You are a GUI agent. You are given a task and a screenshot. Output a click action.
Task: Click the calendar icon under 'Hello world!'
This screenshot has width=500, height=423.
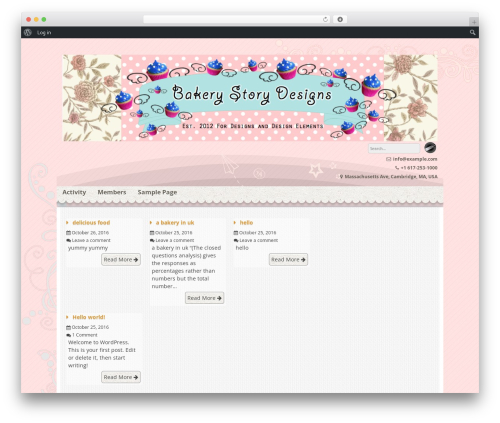pyautogui.click(x=68, y=327)
